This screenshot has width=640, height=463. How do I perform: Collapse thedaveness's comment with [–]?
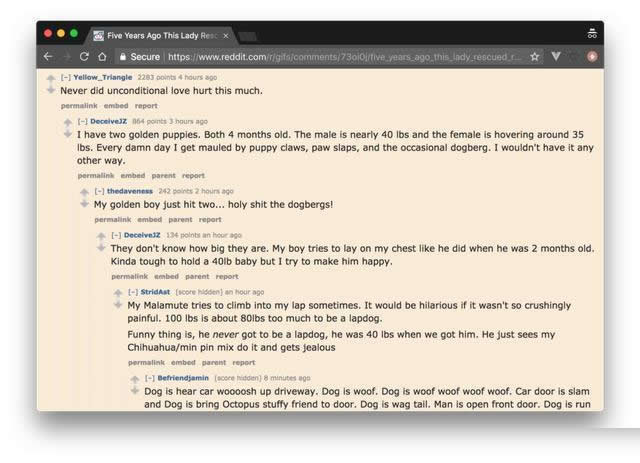click(99, 191)
